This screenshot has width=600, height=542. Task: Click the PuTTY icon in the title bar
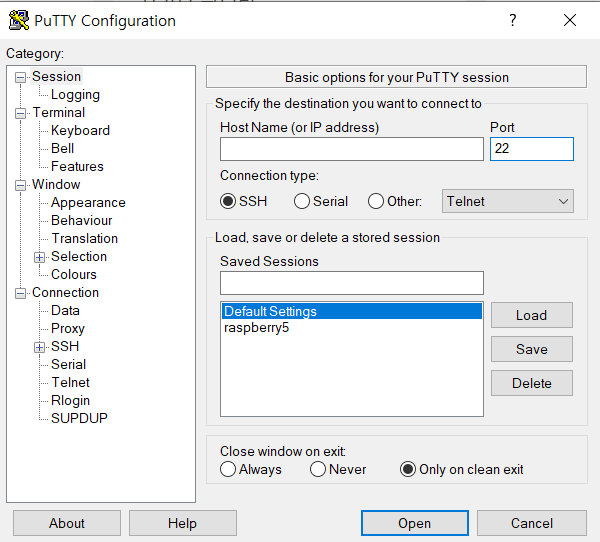coord(19,20)
